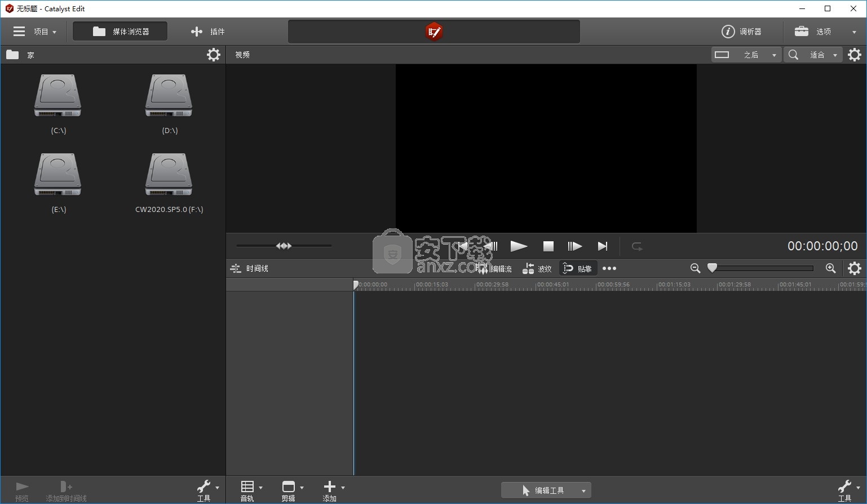This screenshot has height=504, width=867.
Task: Toggle loop playback
Action: 637,246
